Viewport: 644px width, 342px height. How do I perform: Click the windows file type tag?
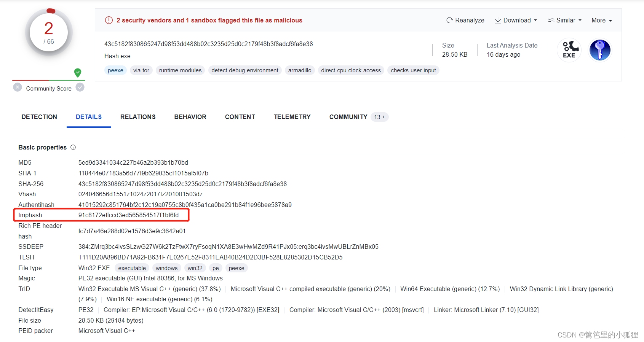tap(166, 268)
